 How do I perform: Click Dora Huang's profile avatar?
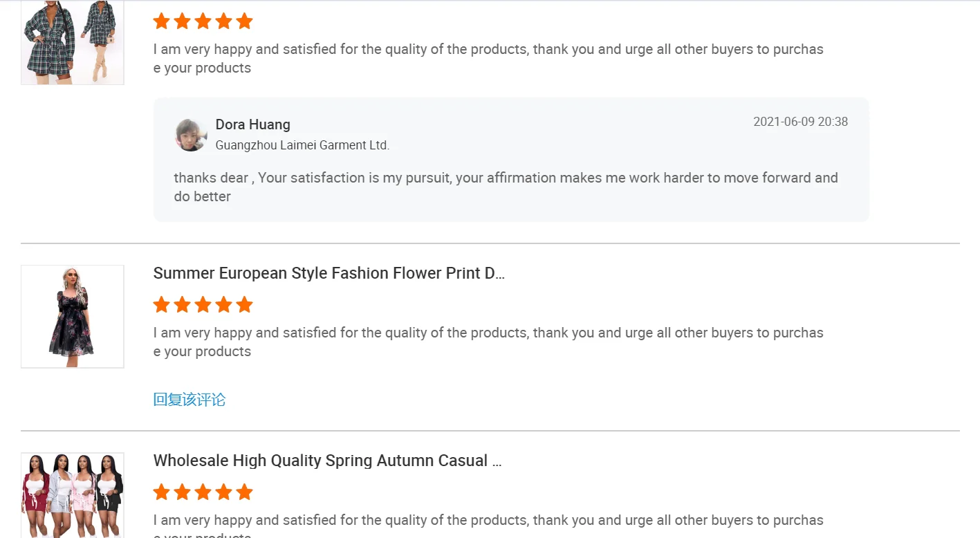(x=191, y=135)
